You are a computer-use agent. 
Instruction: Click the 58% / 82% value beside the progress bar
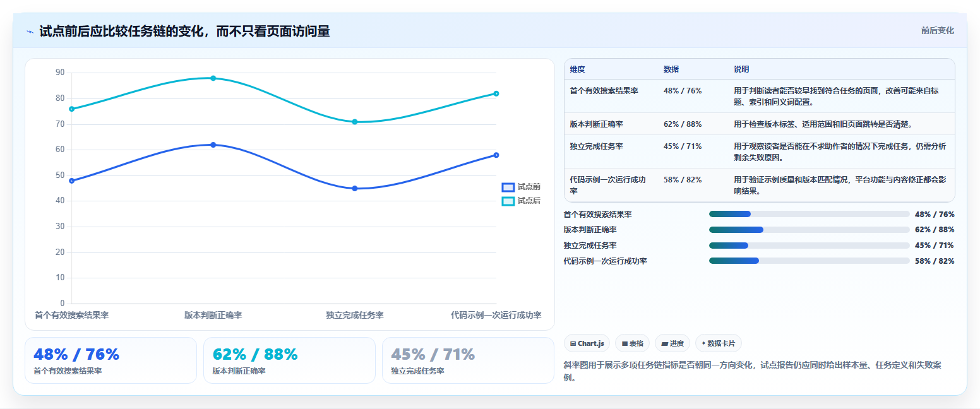tap(935, 261)
